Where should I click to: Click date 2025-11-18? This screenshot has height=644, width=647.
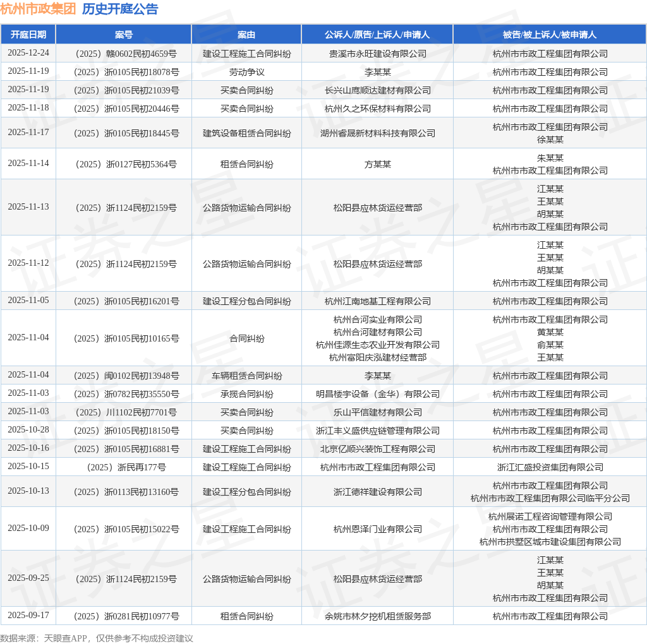pyautogui.click(x=28, y=107)
